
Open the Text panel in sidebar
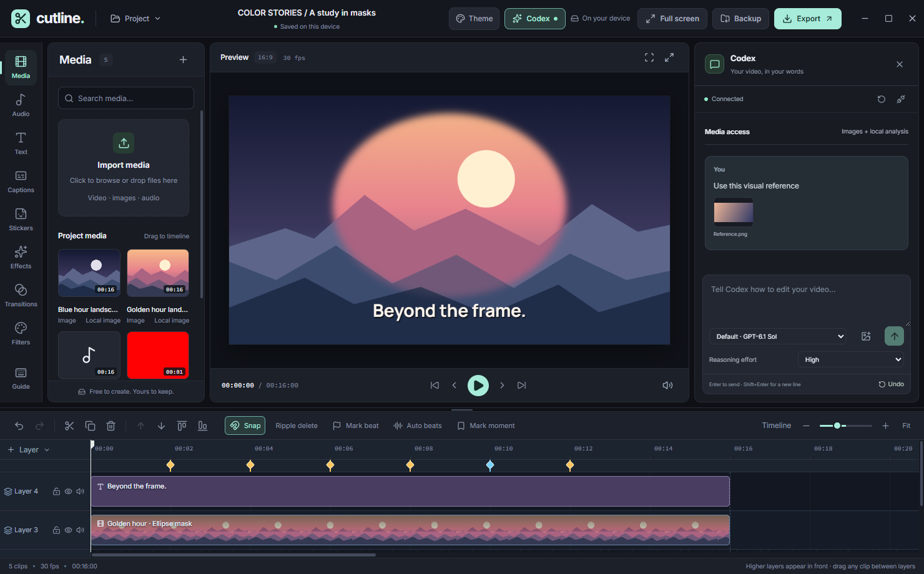21,143
